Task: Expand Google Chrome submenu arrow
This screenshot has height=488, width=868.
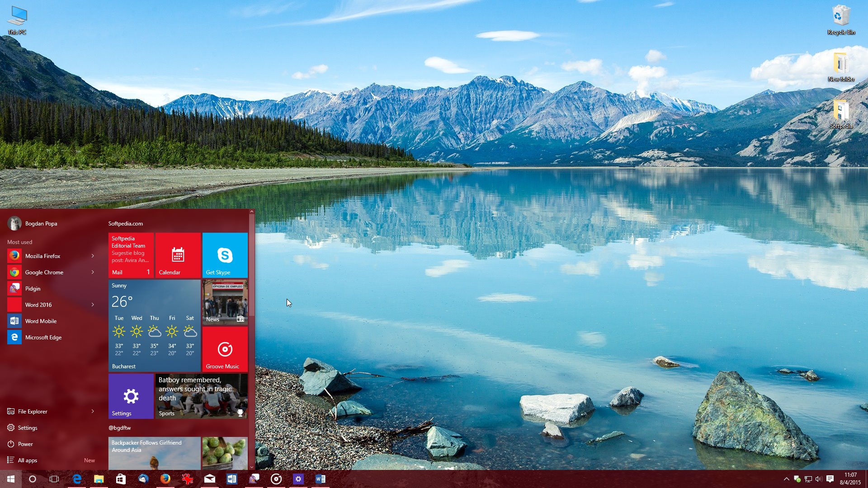Action: tap(94, 272)
